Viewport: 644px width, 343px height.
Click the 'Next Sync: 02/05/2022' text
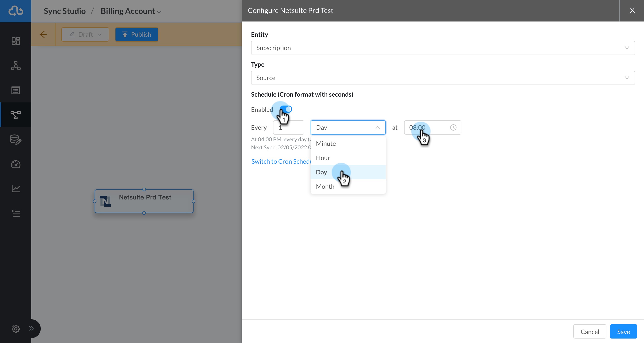(281, 147)
